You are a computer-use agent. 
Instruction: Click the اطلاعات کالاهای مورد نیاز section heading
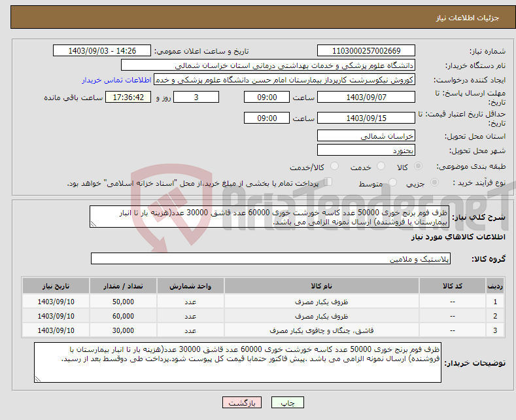[x=458, y=237]
